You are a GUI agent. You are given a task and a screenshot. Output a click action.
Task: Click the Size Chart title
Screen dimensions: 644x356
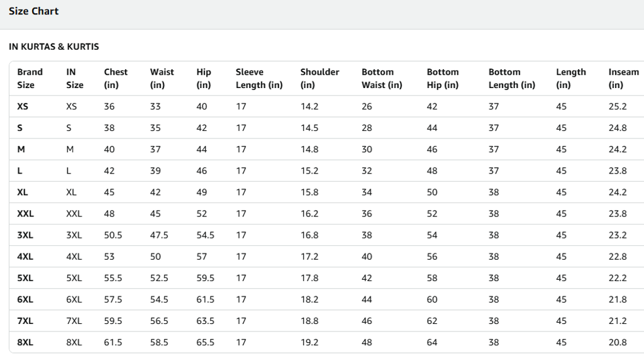pyautogui.click(x=34, y=11)
